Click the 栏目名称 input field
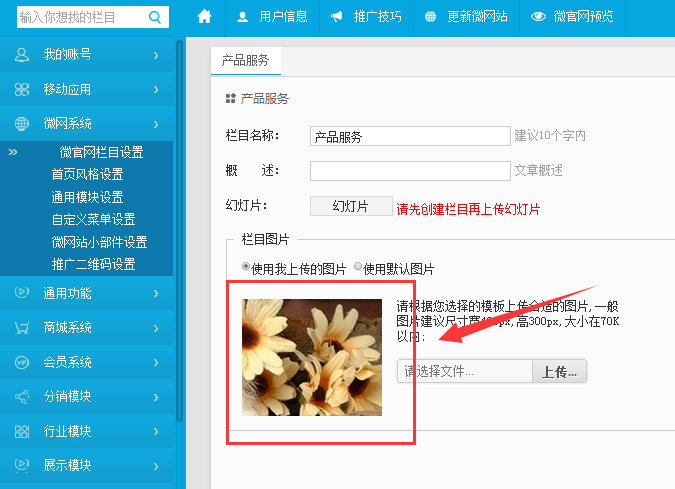675x489 pixels. point(410,136)
